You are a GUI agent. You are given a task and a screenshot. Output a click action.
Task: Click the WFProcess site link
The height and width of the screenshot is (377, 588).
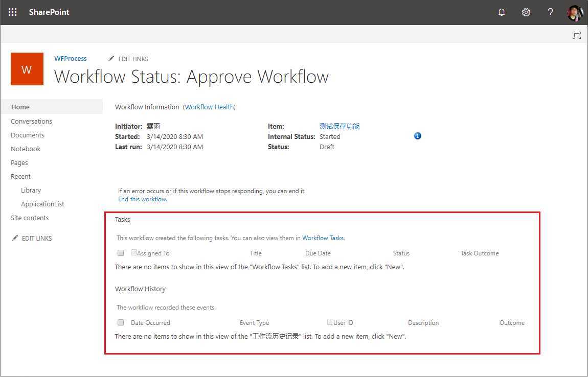71,58
